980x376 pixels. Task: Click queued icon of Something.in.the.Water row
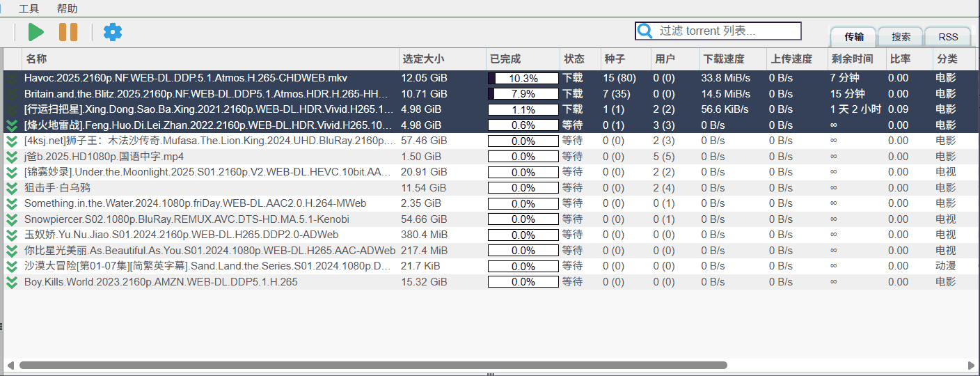coord(12,203)
